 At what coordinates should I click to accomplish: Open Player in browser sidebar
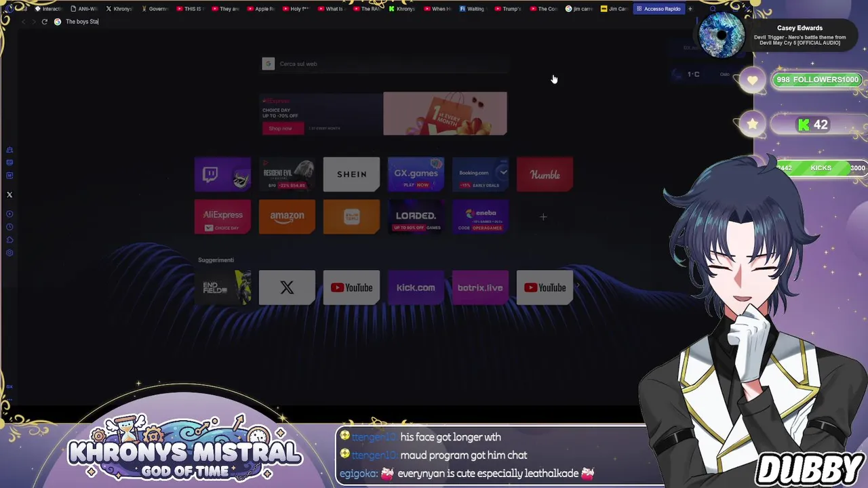point(9,214)
